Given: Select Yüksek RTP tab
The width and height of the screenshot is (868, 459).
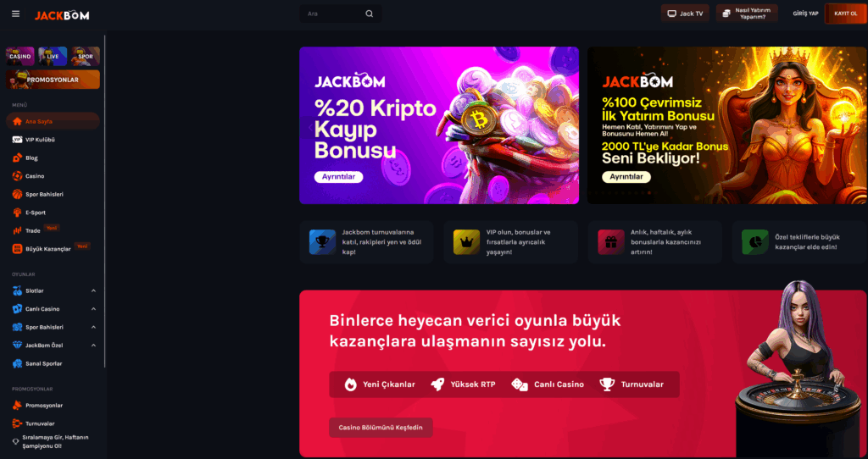Looking at the screenshot, I should (x=464, y=384).
